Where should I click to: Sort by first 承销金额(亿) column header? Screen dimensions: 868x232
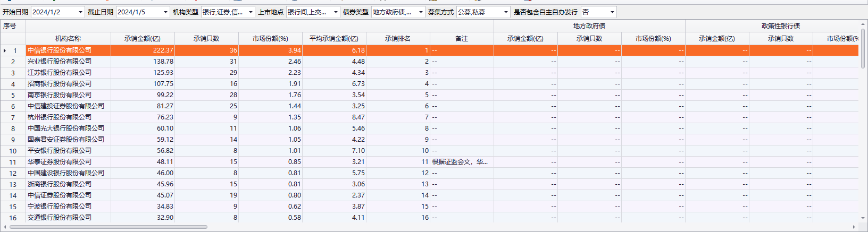[x=143, y=39]
